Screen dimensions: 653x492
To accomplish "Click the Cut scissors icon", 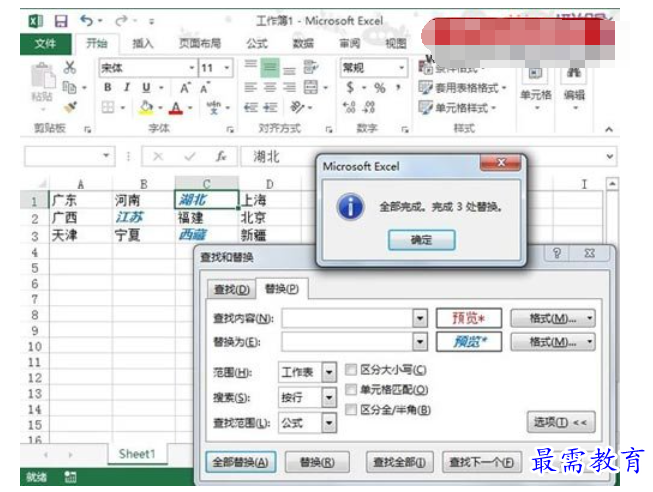I will (70, 67).
